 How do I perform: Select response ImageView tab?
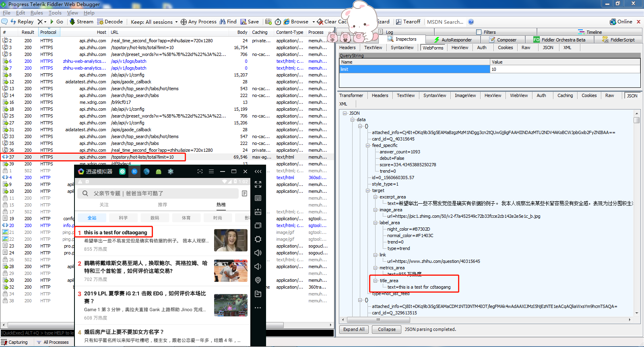click(465, 95)
